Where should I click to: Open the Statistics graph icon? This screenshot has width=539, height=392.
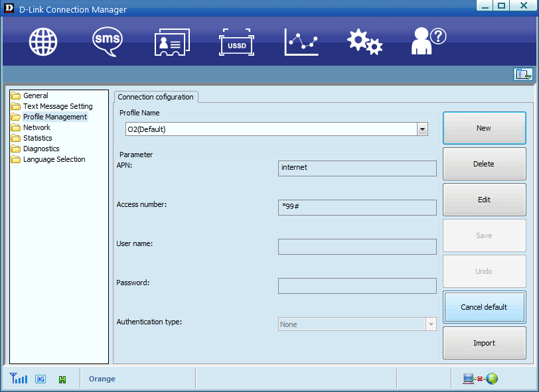pyautogui.click(x=301, y=42)
